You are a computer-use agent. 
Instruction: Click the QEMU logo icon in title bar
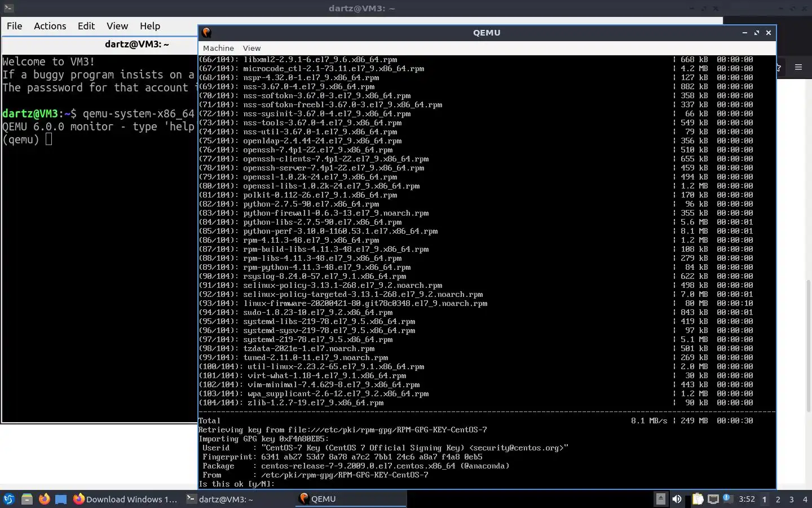[206, 33]
